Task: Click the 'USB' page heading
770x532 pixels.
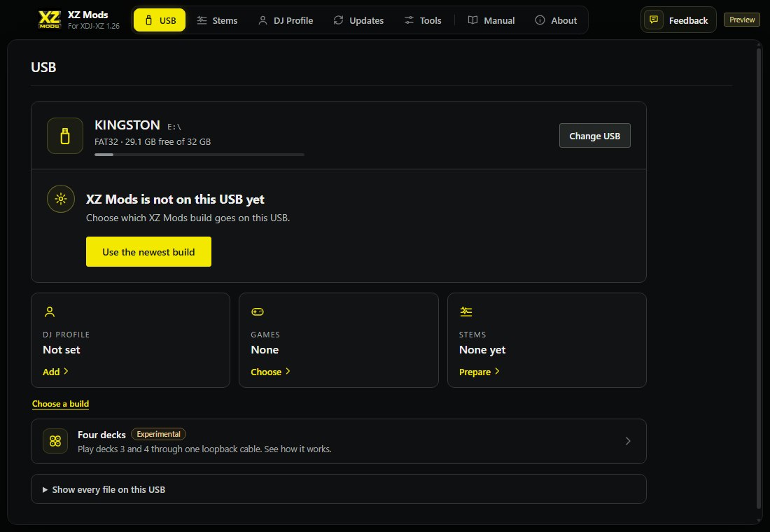Action: pos(43,67)
